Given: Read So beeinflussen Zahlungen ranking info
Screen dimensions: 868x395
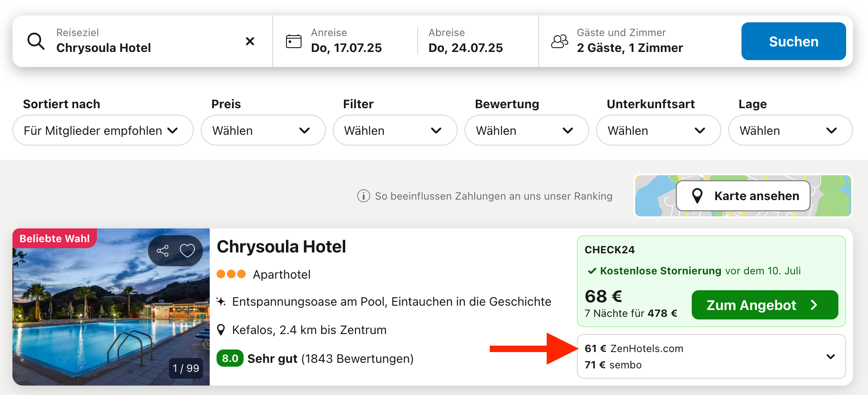Looking at the screenshot, I should coord(494,196).
